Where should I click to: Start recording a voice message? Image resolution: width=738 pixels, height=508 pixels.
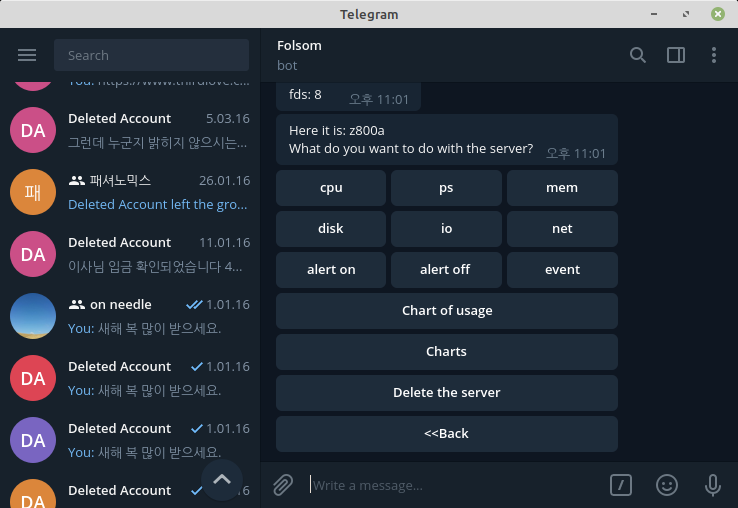(713, 485)
